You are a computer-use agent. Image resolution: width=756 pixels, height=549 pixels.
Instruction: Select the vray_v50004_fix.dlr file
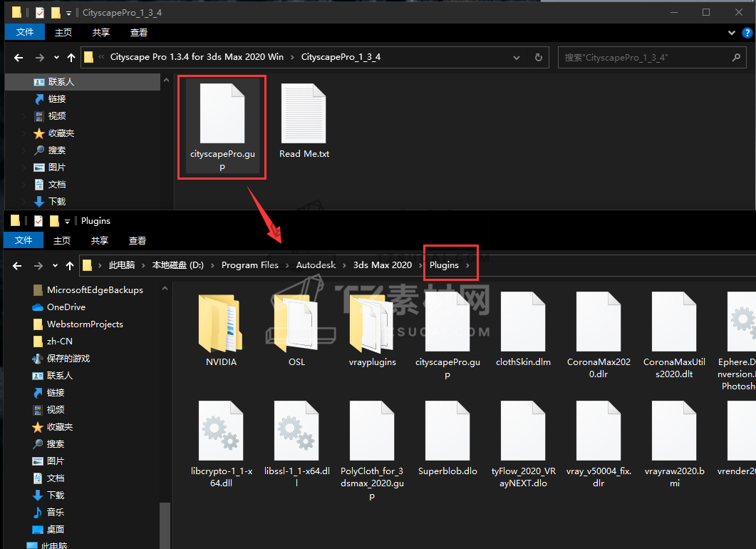[599, 444]
